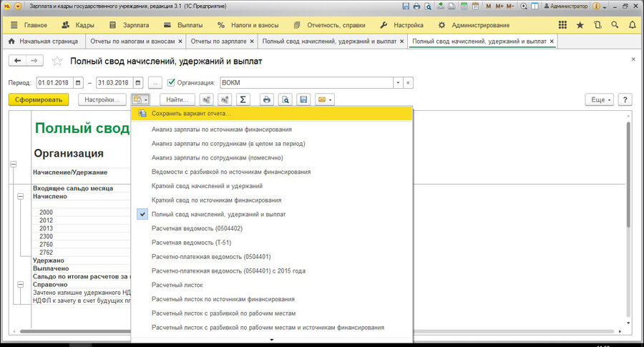Click the zoom magnifier icon in title bar
The image size is (644, 347).
point(524,6)
